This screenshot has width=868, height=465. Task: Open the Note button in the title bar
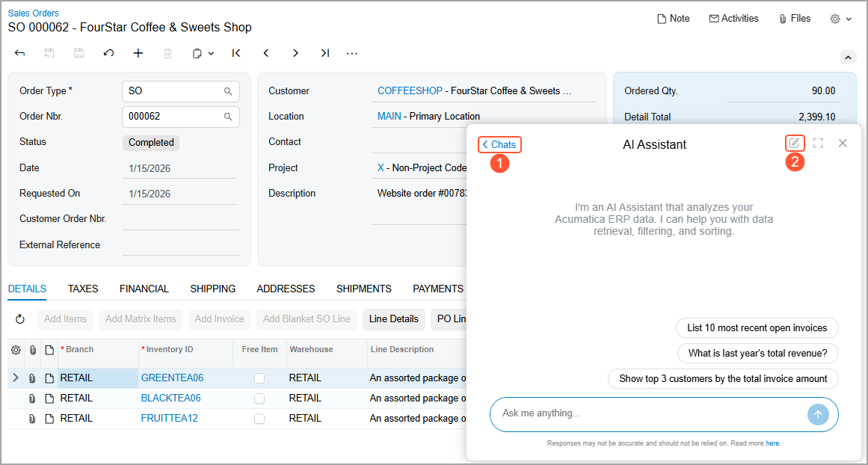(673, 18)
